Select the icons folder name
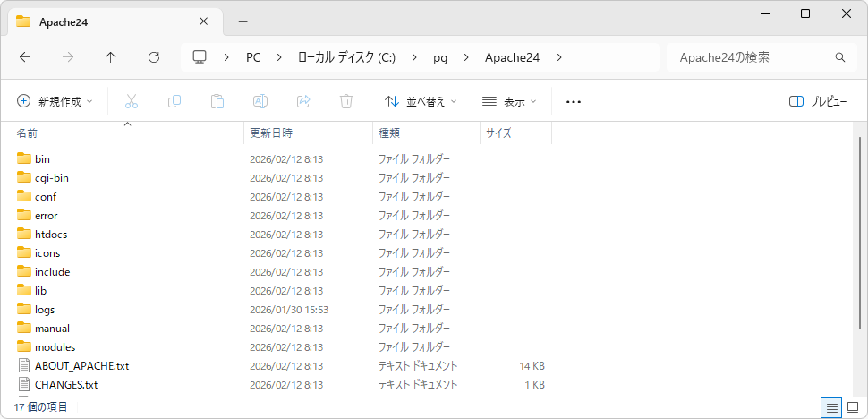This screenshot has height=419, width=868. [x=47, y=253]
